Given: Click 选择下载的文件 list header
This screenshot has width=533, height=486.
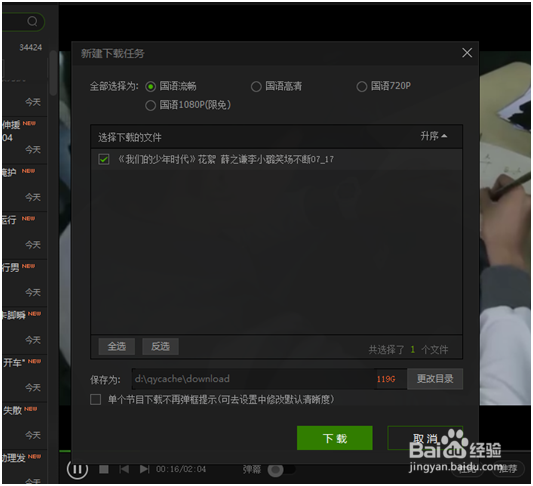Looking at the screenshot, I should (130, 138).
